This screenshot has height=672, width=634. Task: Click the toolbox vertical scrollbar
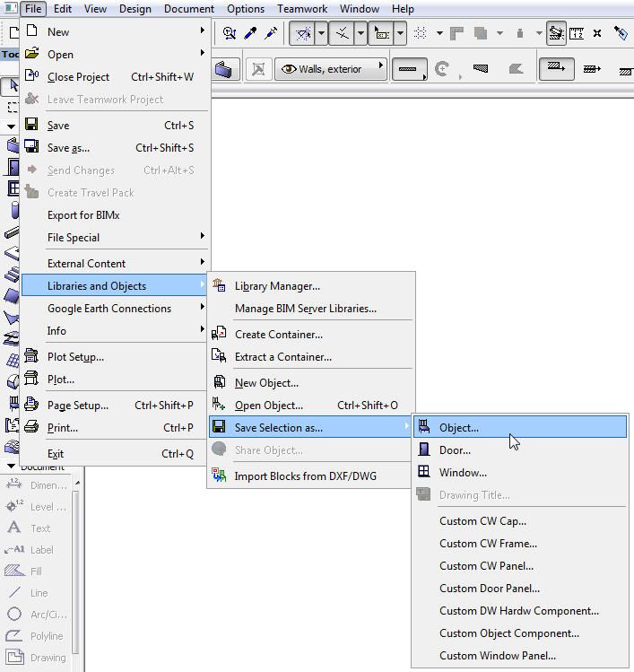(76, 572)
